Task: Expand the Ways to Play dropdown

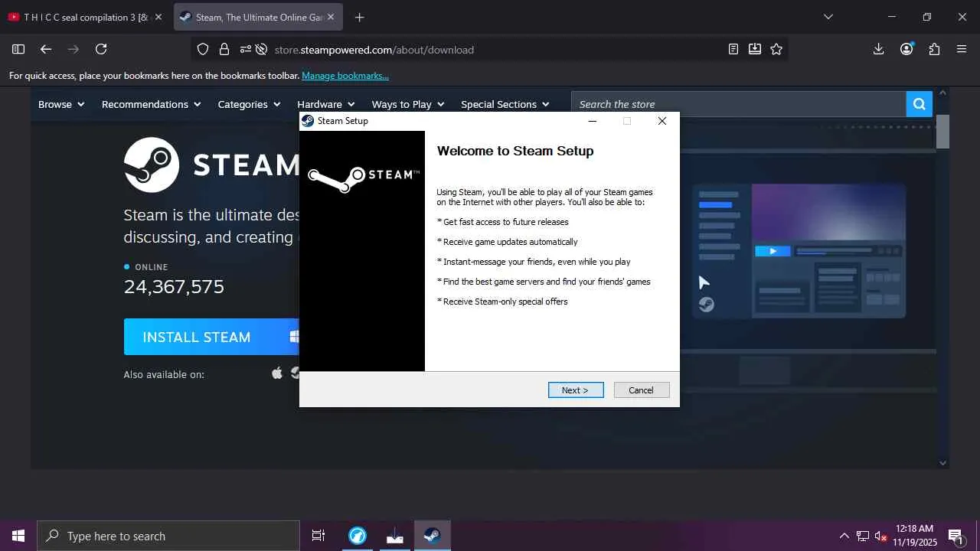Action: [x=407, y=104]
